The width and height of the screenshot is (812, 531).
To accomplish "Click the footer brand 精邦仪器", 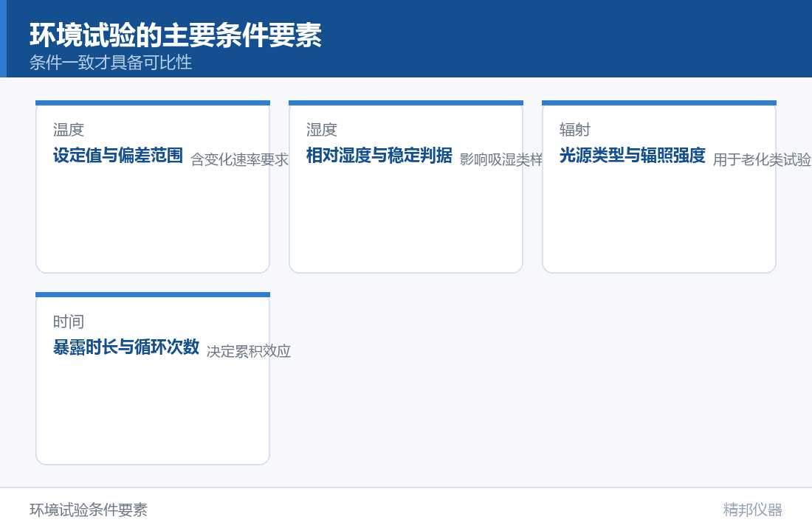I will [752, 510].
